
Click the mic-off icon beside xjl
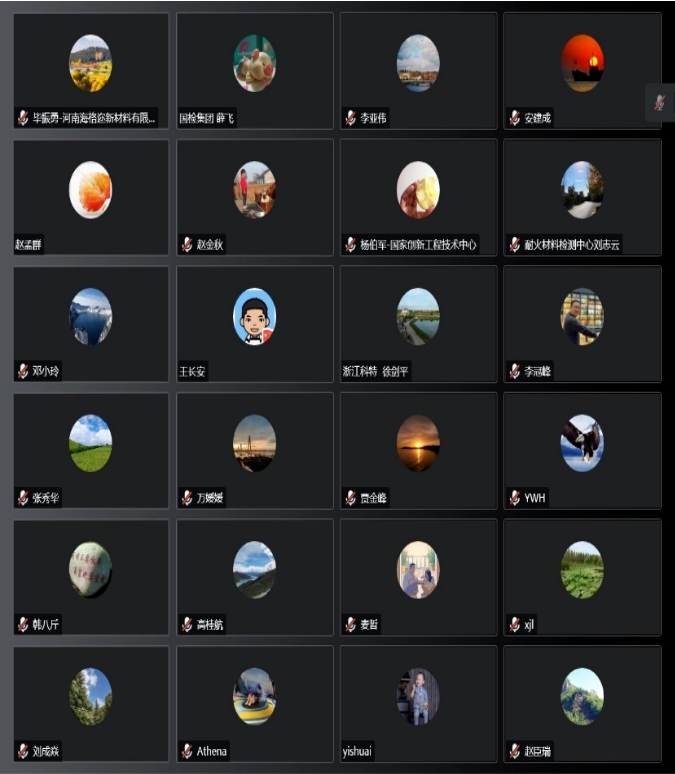click(515, 624)
